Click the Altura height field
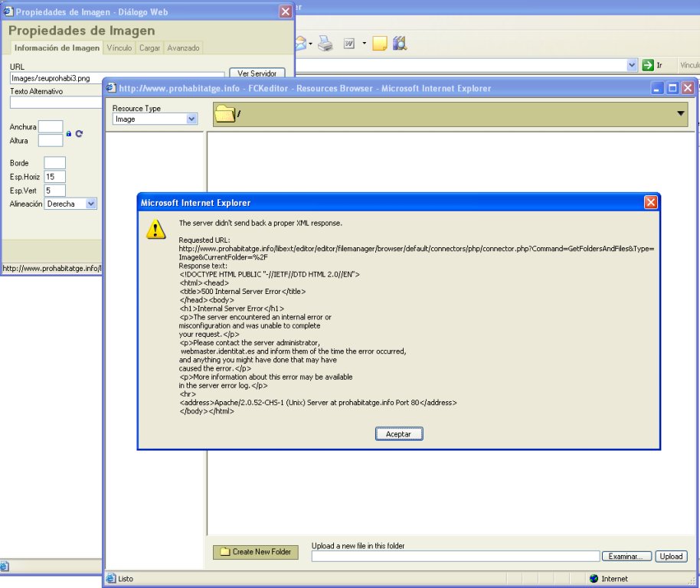 51,141
